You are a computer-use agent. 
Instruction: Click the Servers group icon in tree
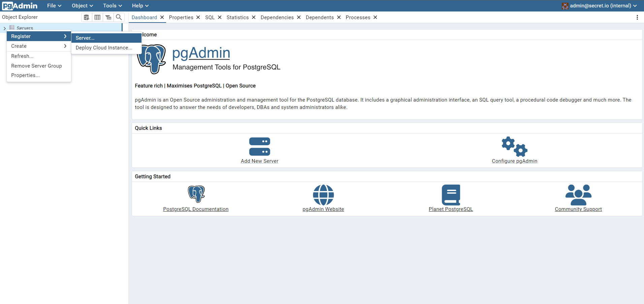tap(12, 28)
